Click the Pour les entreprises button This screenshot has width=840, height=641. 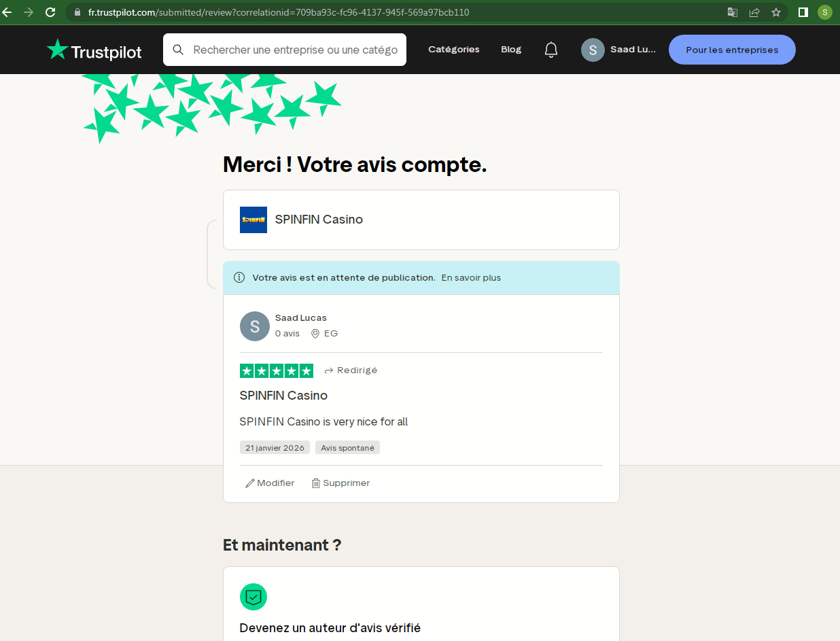click(x=732, y=50)
